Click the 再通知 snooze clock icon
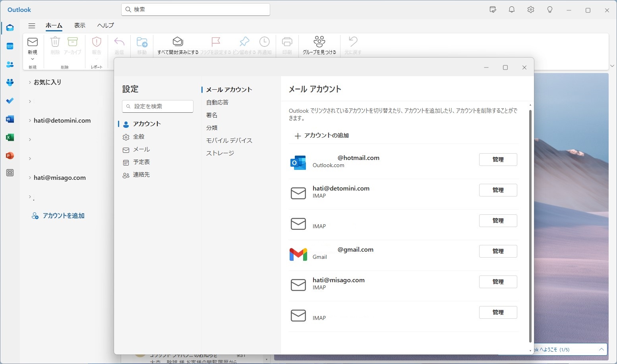This screenshot has height=364, width=617. (265, 42)
